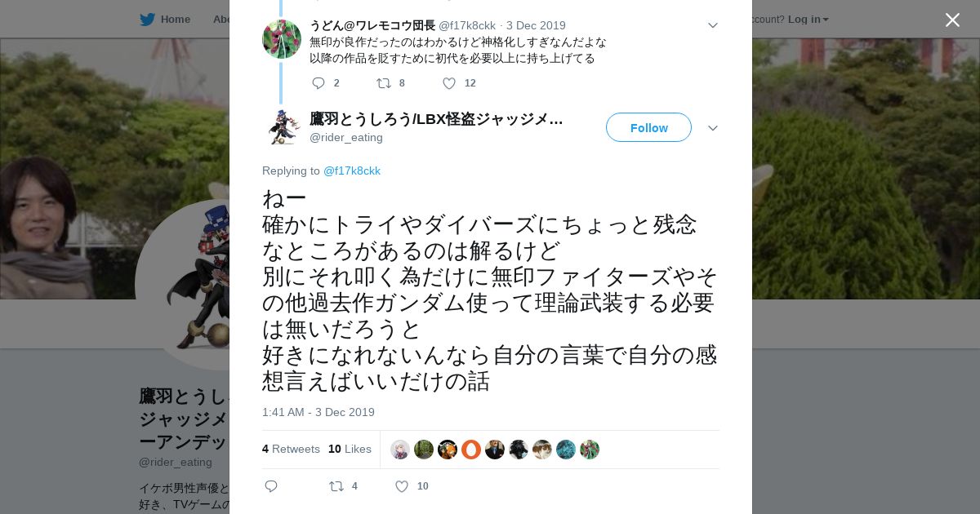
Task: Open the f17k8ckk user avatar
Action: coord(282,39)
